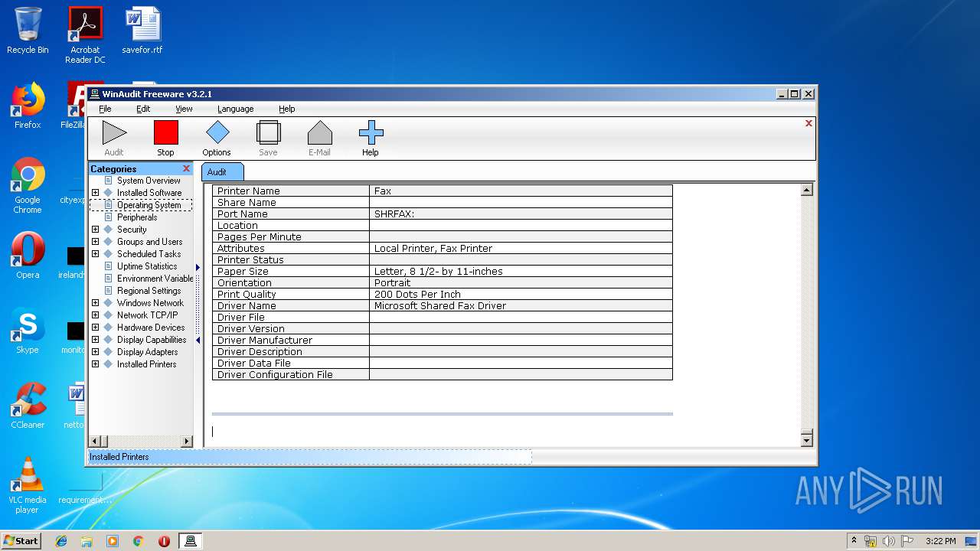This screenshot has height=551, width=980.
Task: Expand the Display Capabilities node
Action: [x=95, y=340]
